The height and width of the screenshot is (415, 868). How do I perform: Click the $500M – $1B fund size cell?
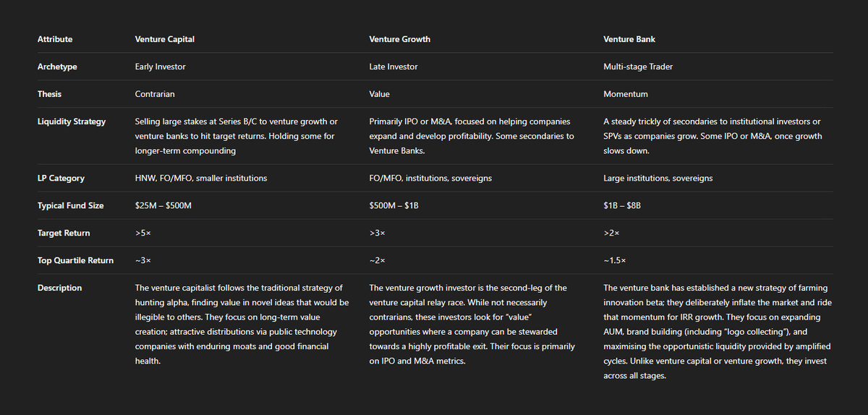[393, 205]
